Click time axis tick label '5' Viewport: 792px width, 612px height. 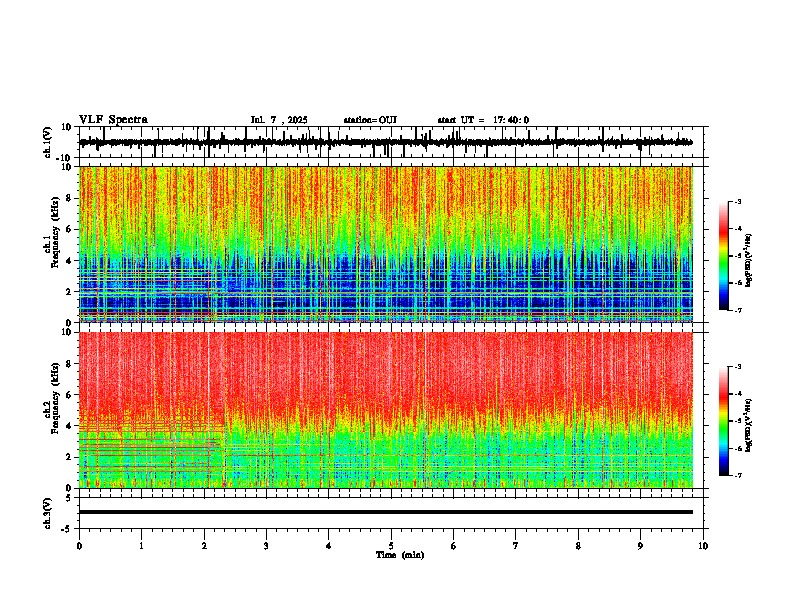click(x=391, y=546)
